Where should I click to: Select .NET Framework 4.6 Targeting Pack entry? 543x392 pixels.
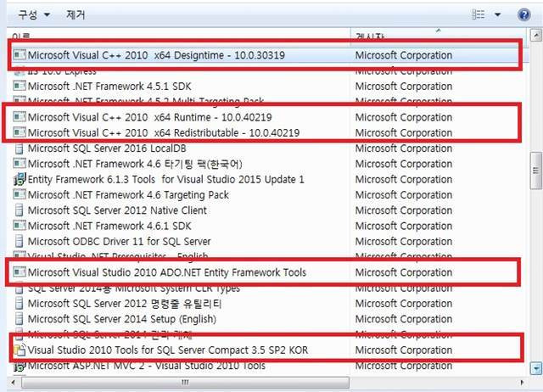tap(128, 195)
